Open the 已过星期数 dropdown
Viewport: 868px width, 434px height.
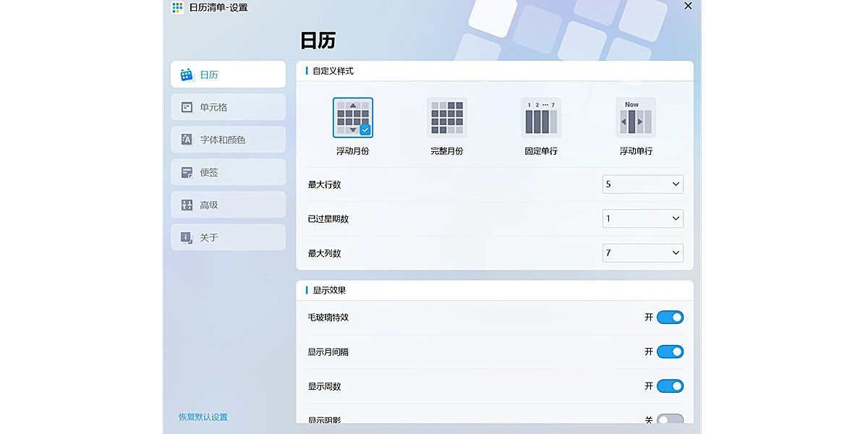[x=642, y=218]
